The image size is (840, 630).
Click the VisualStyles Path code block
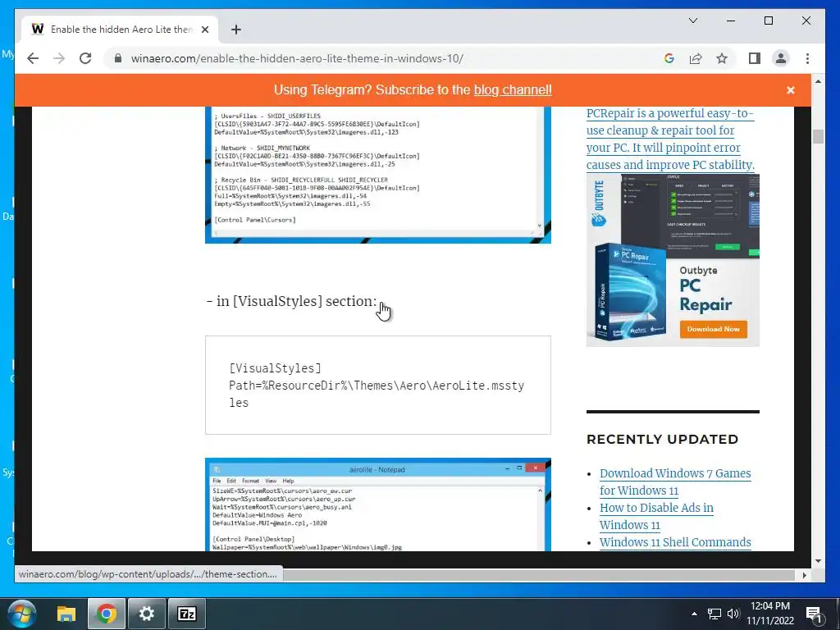[377, 386]
